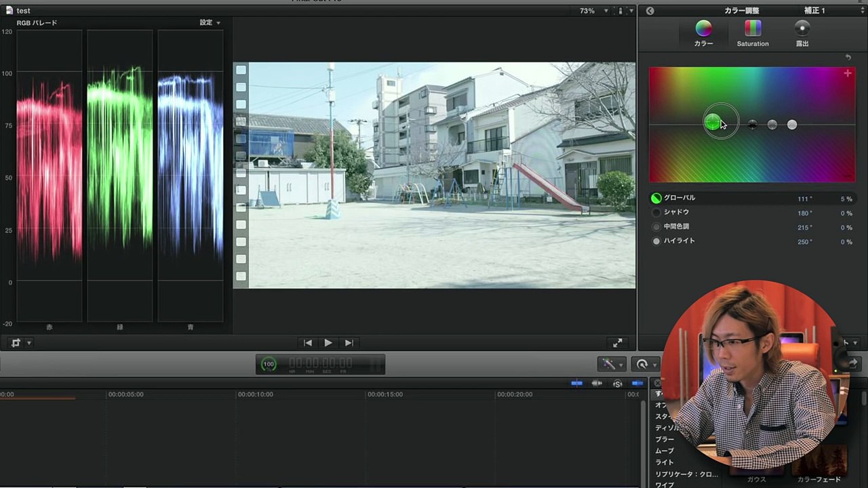This screenshot has height=488, width=868.
Task: Select the green global color puck
Action: (x=712, y=122)
